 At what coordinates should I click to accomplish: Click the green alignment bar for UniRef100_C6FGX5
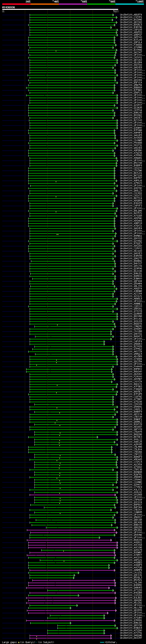pos(73,30)
